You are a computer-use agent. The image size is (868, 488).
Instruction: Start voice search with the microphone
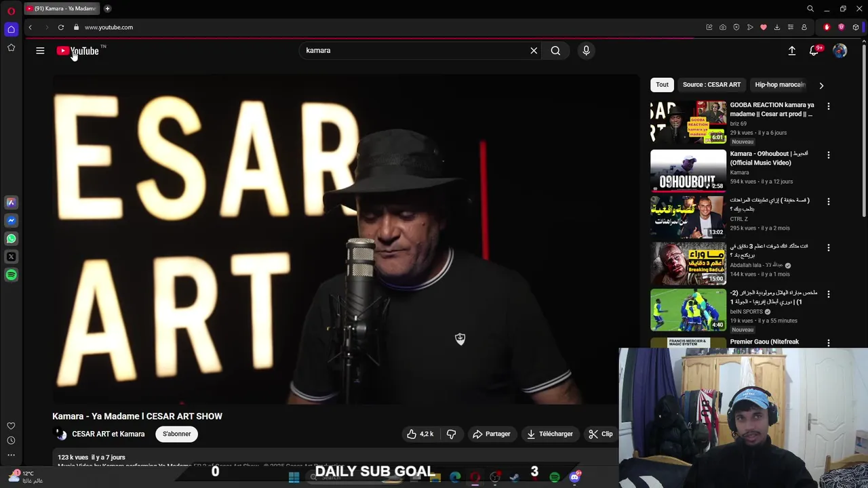pos(587,51)
